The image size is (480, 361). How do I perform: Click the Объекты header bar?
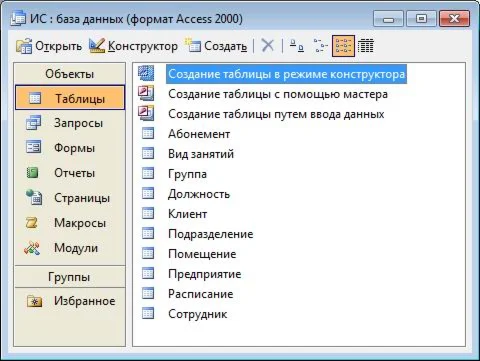70,74
